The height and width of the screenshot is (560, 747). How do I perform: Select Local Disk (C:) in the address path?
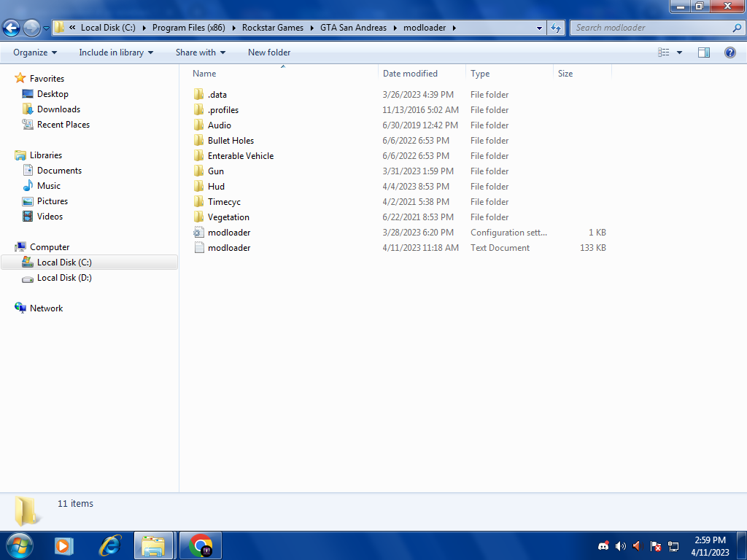click(x=108, y=28)
